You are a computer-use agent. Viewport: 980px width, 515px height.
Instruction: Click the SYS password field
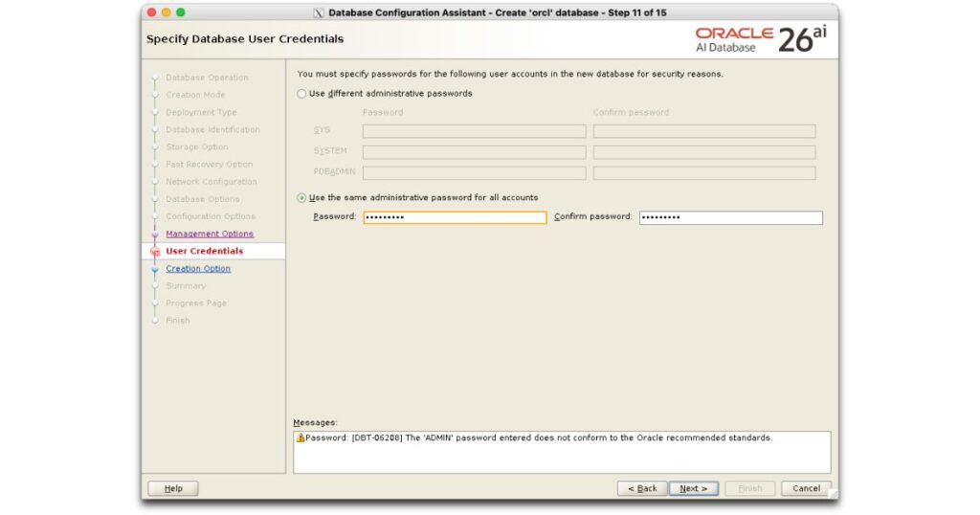click(475, 131)
